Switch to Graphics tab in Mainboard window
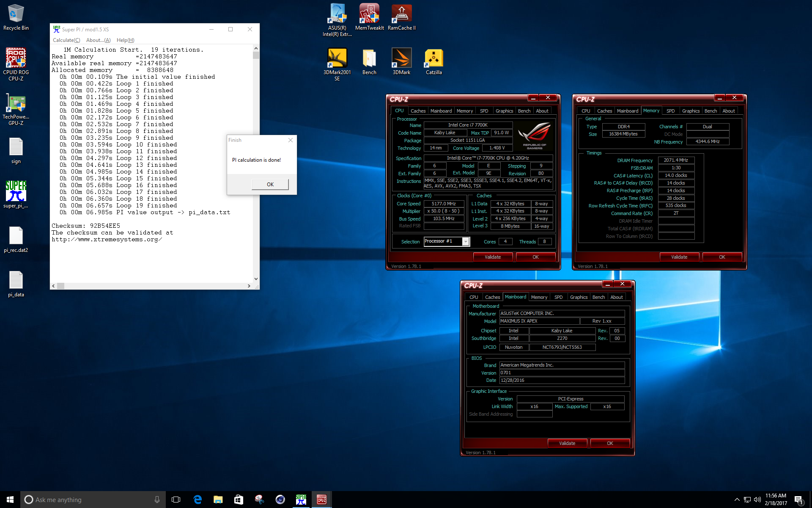This screenshot has height=508, width=812. 579,297
